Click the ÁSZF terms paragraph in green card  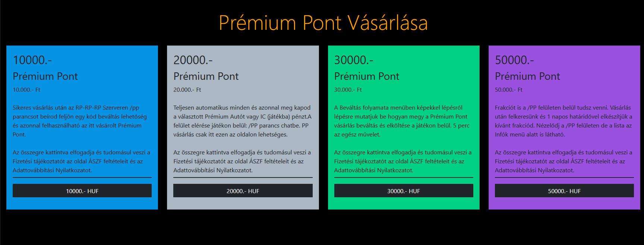(402, 161)
